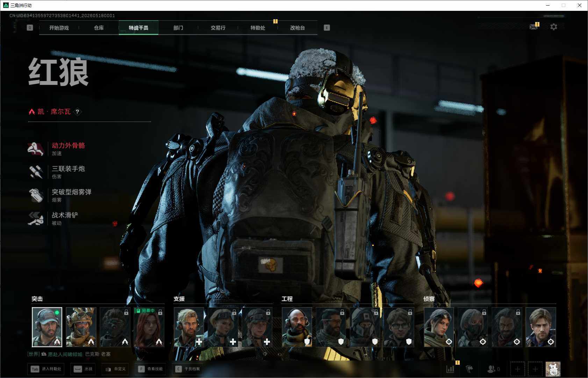The height and width of the screenshot is (378, 588).
Task: Click the question mark beside 凯·席尔瓦
Action: pyautogui.click(x=77, y=112)
